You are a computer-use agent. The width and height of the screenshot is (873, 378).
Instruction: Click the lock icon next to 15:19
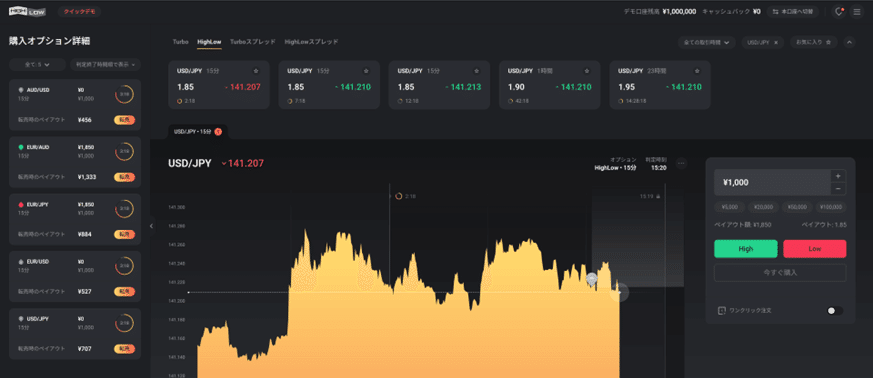coord(658,197)
